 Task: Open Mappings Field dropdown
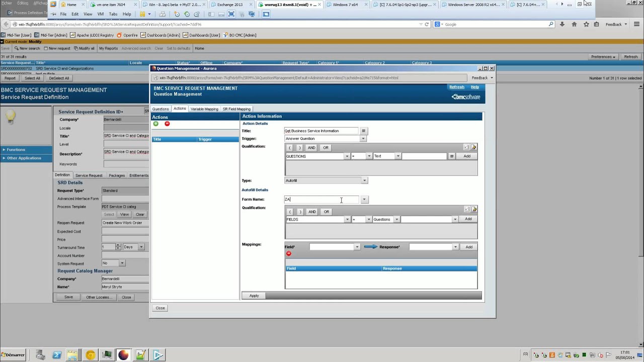[x=357, y=247]
